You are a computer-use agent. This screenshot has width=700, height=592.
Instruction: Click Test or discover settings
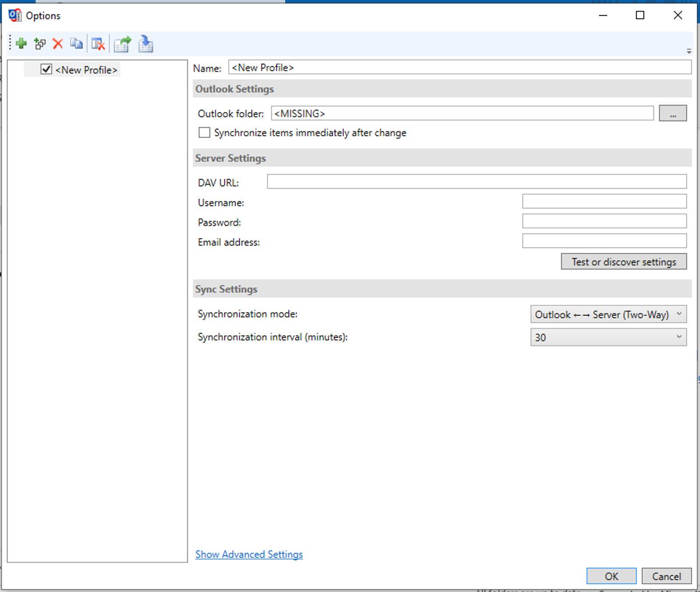tap(624, 262)
